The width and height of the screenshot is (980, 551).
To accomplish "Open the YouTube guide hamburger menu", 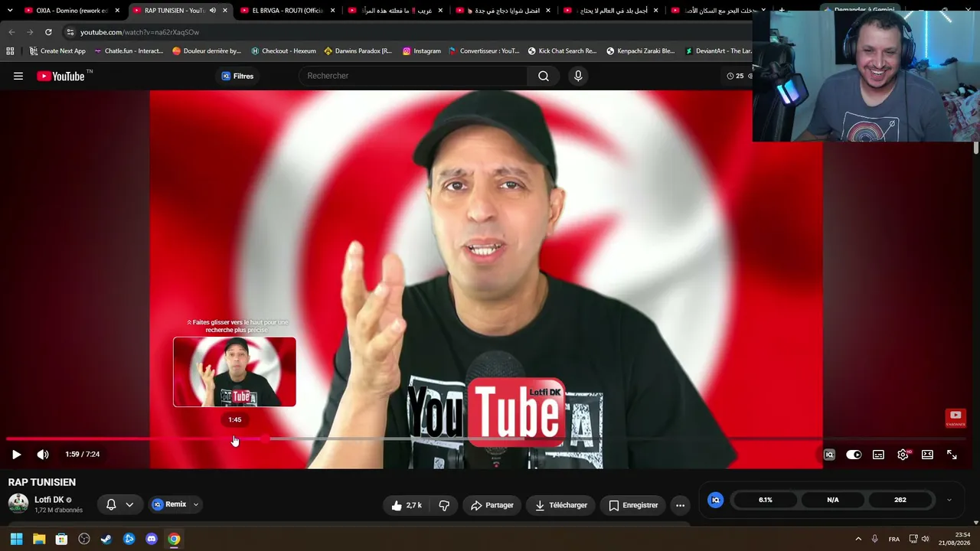I will [18, 76].
